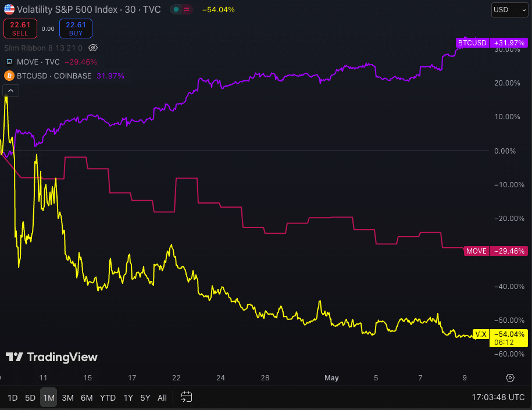Viewport: 532px width, 410px height.
Task: Click the red MOVE price label
Action: pyautogui.click(x=476, y=251)
